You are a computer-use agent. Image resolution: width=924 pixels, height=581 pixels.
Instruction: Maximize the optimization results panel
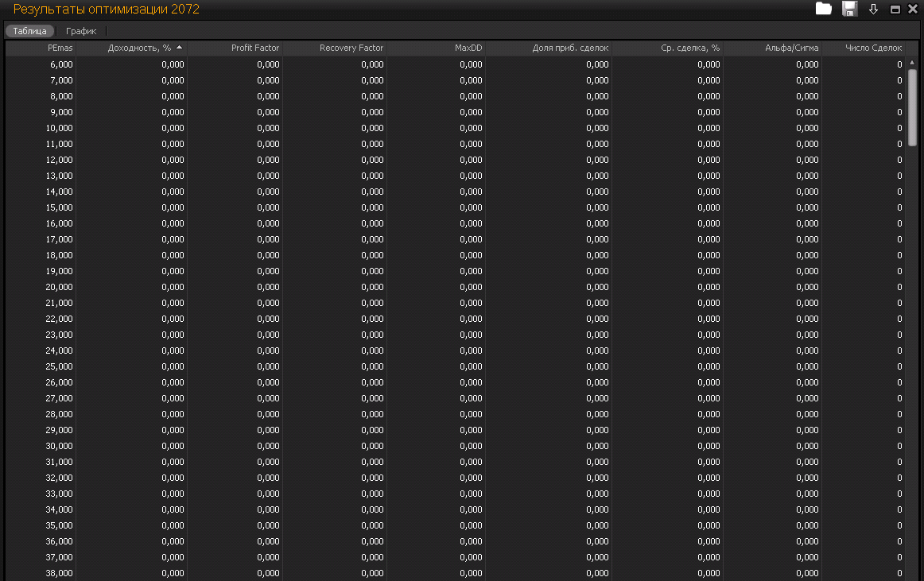pos(895,10)
